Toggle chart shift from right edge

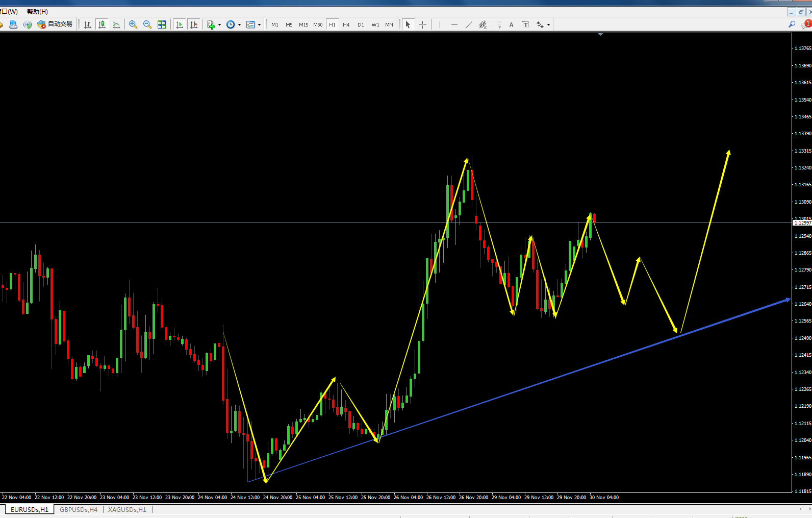click(x=194, y=24)
